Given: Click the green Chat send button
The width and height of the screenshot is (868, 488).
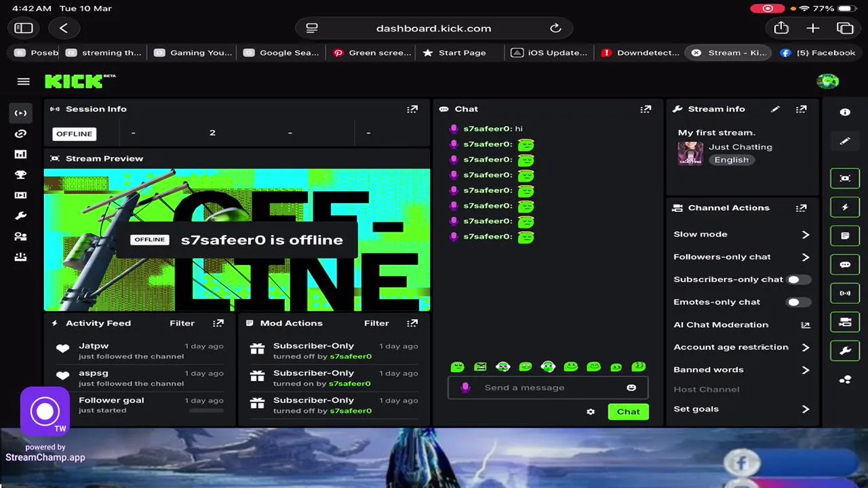Looking at the screenshot, I should tap(628, 411).
